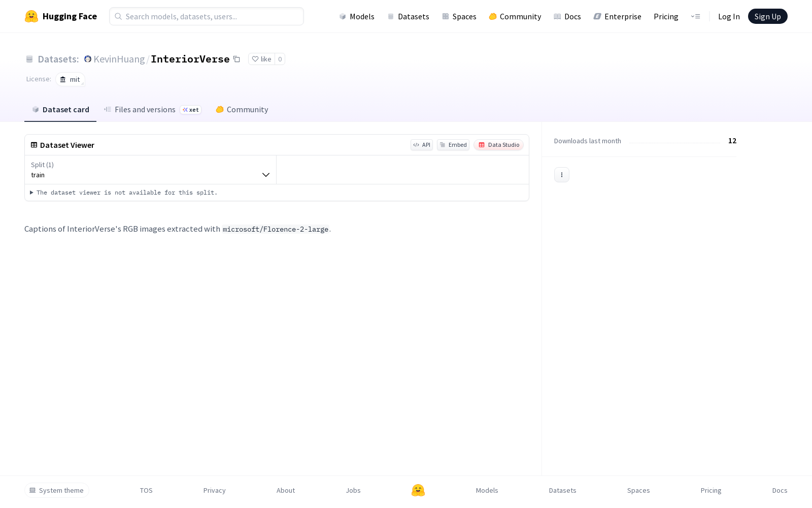Open the footer Spaces link

pyautogui.click(x=638, y=490)
